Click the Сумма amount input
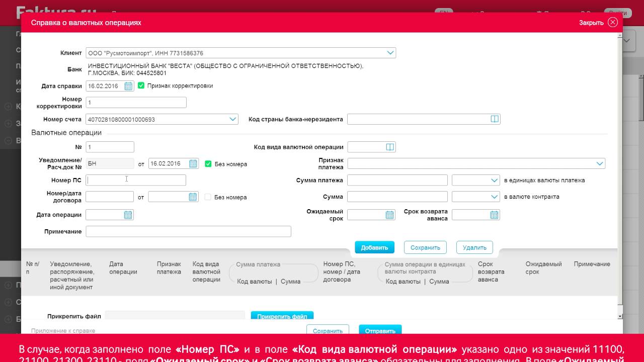Screen dimensions: 644x362 (x=397, y=197)
